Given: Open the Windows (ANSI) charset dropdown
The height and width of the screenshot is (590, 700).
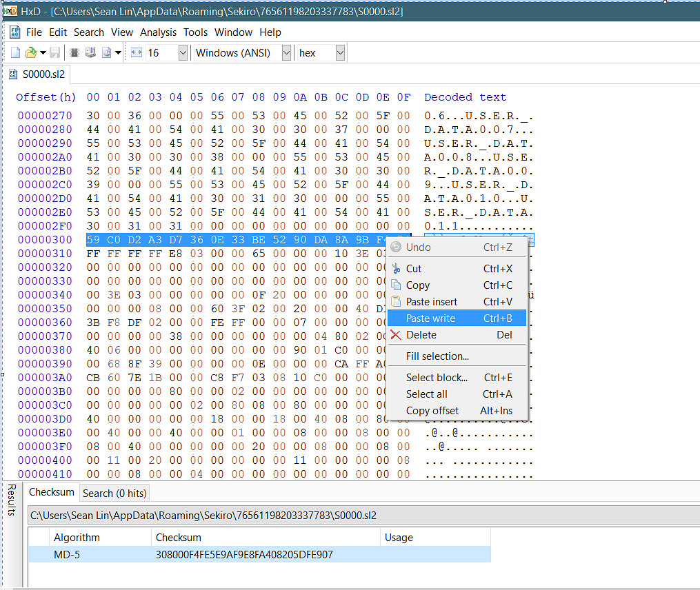Looking at the screenshot, I should coord(286,53).
